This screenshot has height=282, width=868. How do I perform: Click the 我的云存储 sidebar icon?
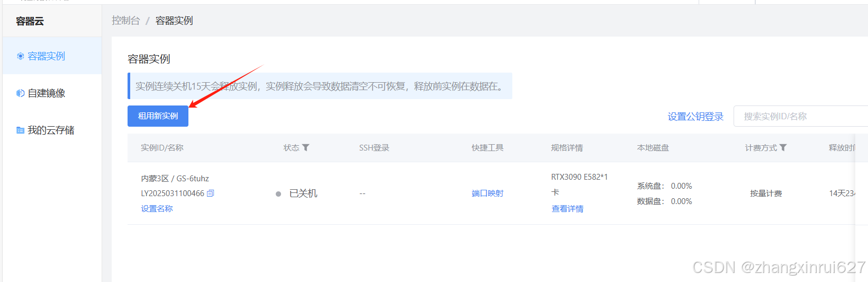tap(20, 130)
